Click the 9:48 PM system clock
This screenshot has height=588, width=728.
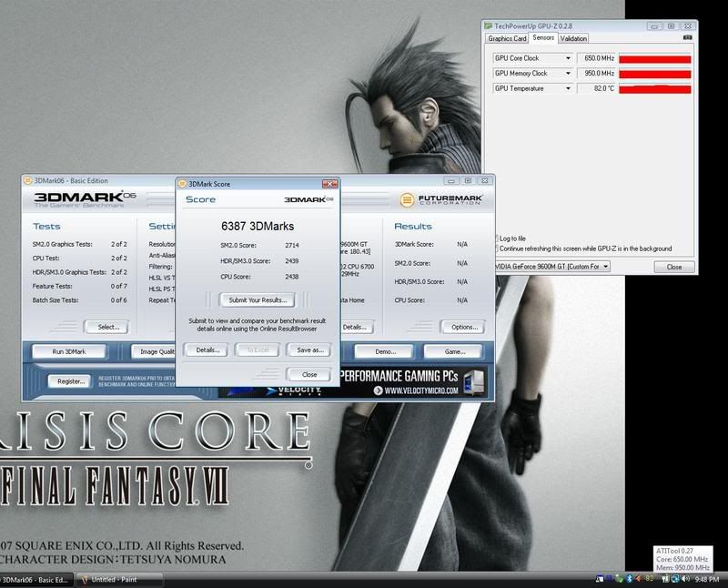[706, 579]
